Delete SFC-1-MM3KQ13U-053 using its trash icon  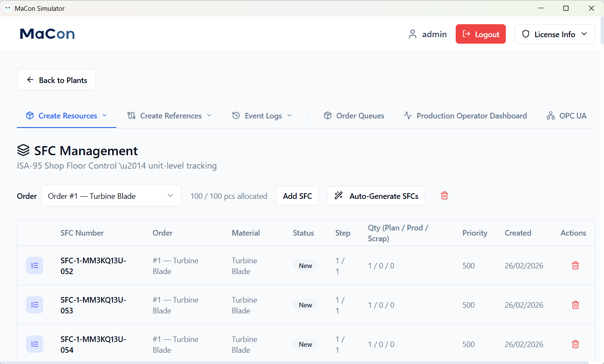tap(575, 305)
